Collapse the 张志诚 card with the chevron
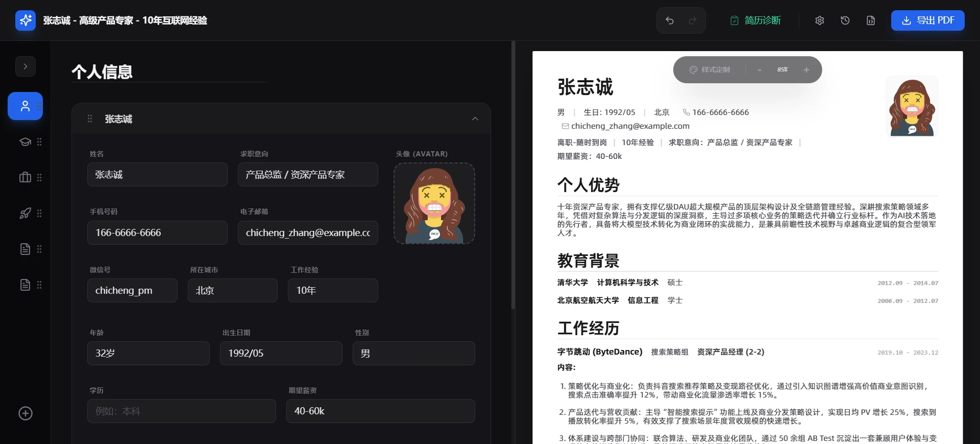Image resolution: width=980 pixels, height=444 pixels. click(475, 119)
